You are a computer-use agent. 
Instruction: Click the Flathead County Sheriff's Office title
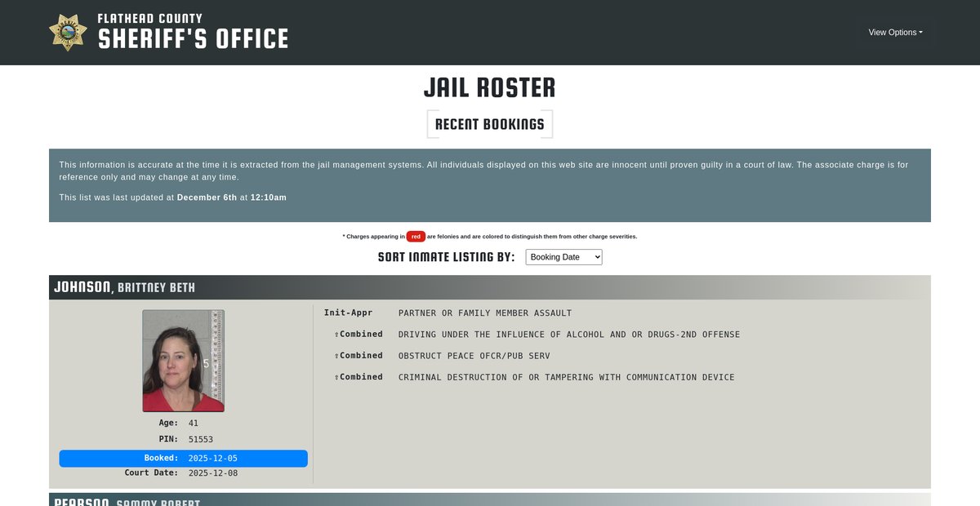pyautogui.click(x=193, y=33)
